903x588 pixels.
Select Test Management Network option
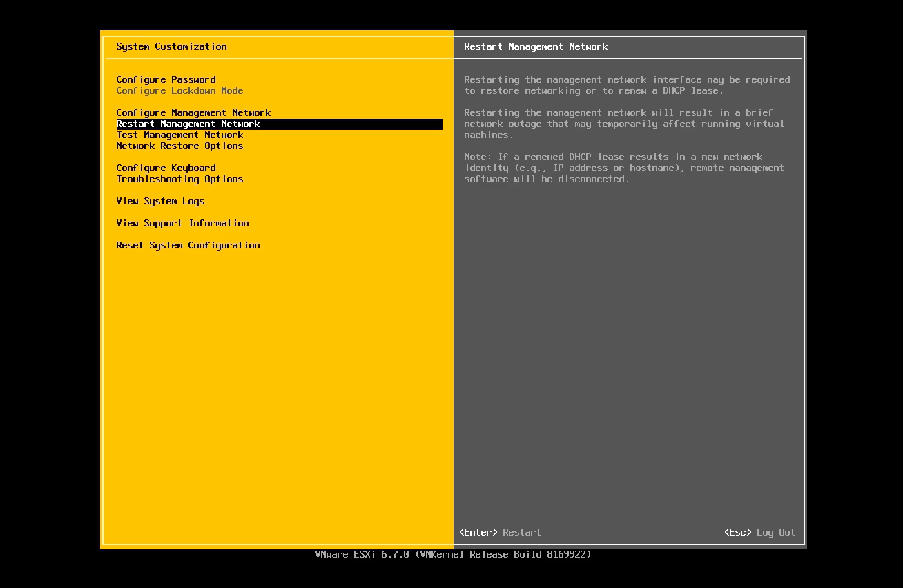[179, 135]
